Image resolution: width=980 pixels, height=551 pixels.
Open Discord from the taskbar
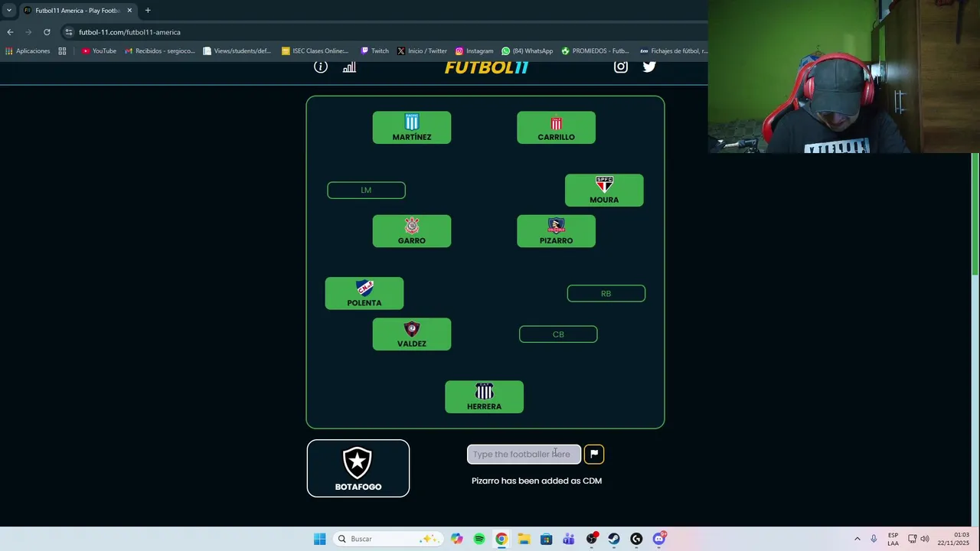pos(659,539)
